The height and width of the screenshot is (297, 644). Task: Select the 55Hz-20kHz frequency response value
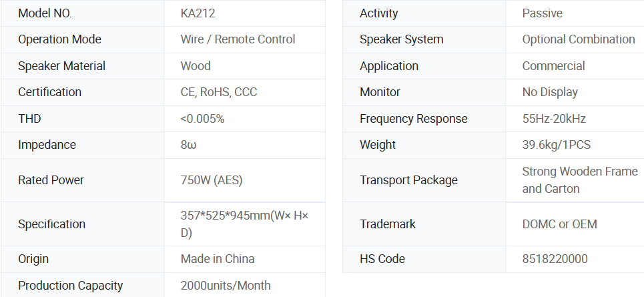tap(554, 119)
